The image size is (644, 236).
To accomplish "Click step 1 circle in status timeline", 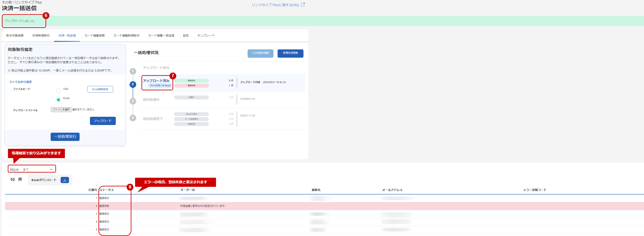I will (x=133, y=71).
